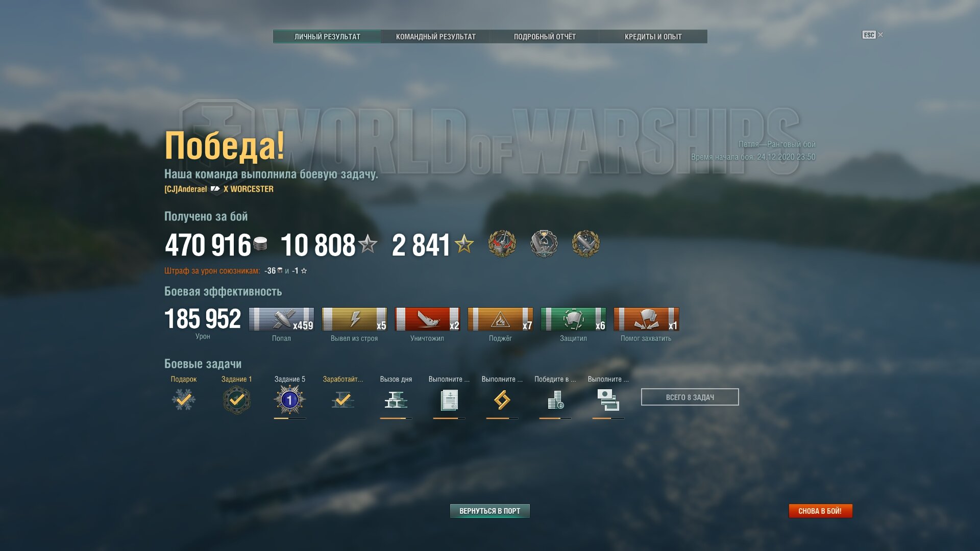Click the Снова в бой! button
Image resolution: width=980 pixels, height=551 pixels.
tap(820, 511)
